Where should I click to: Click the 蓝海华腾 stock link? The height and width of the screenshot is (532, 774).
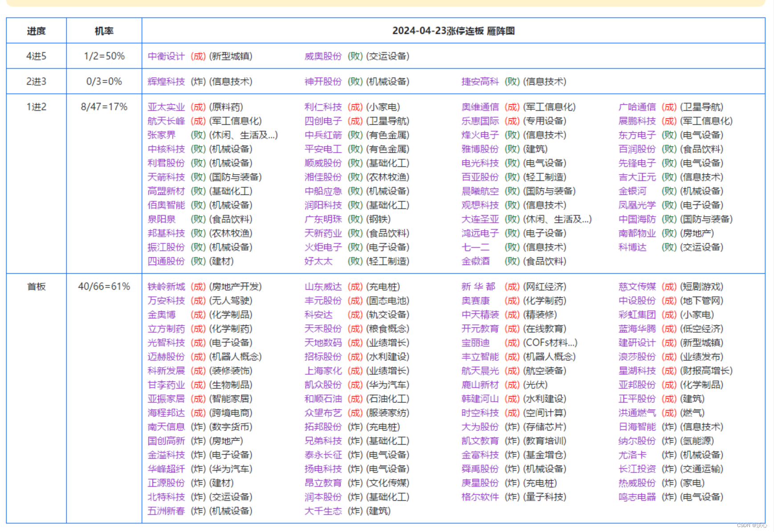(637, 329)
